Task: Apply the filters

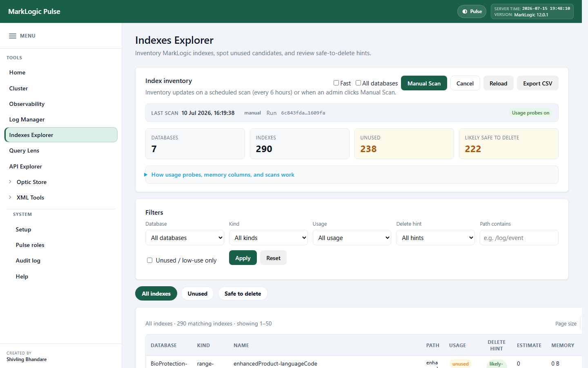Action: tap(243, 258)
